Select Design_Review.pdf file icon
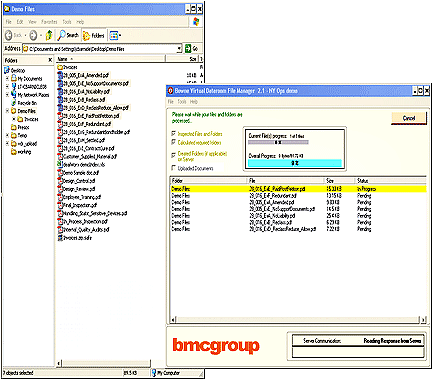 pyautogui.click(x=60, y=189)
